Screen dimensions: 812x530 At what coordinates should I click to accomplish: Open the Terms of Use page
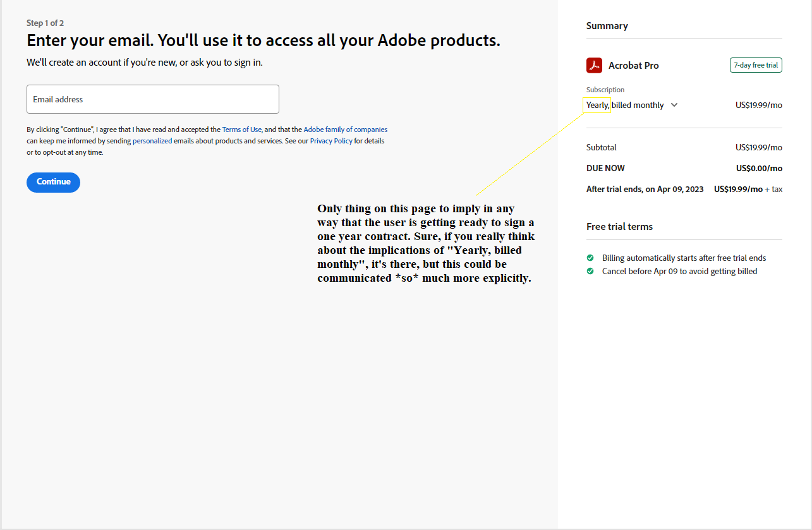click(241, 129)
